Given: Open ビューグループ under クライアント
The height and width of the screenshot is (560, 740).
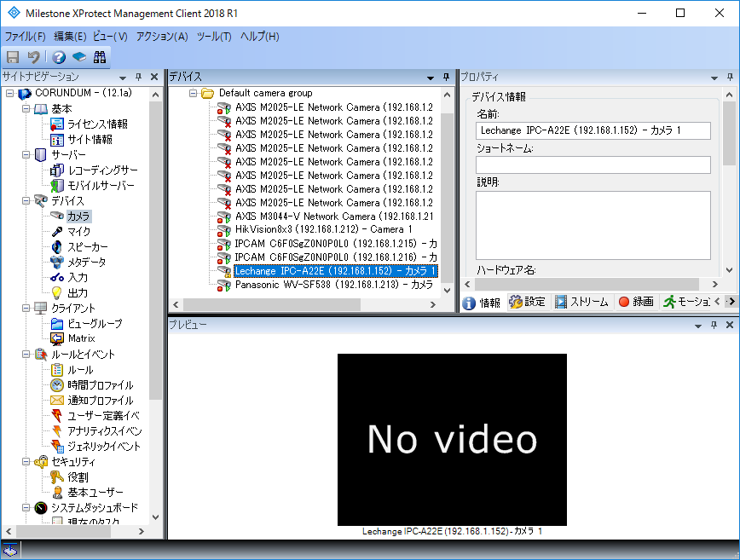Looking at the screenshot, I should [x=95, y=324].
